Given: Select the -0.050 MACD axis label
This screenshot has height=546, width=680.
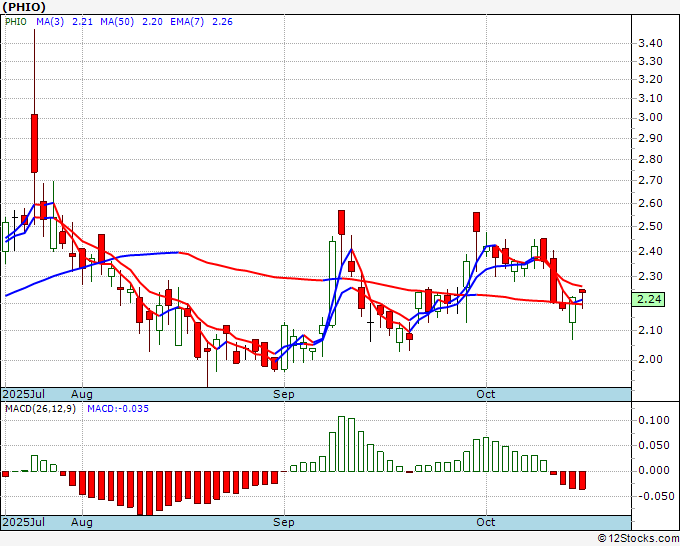Looking at the screenshot, I should (x=652, y=496).
